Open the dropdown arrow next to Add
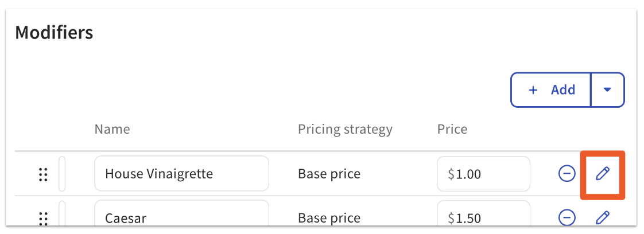This screenshot has height=234, width=644. tap(607, 89)
